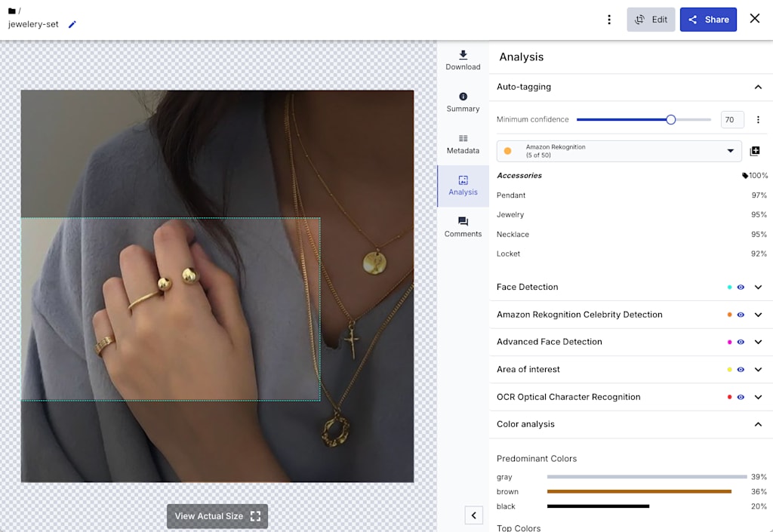Click the brown predominant color bar
The height and width of the screenshot is (532, 773).
tap(639, 491)
